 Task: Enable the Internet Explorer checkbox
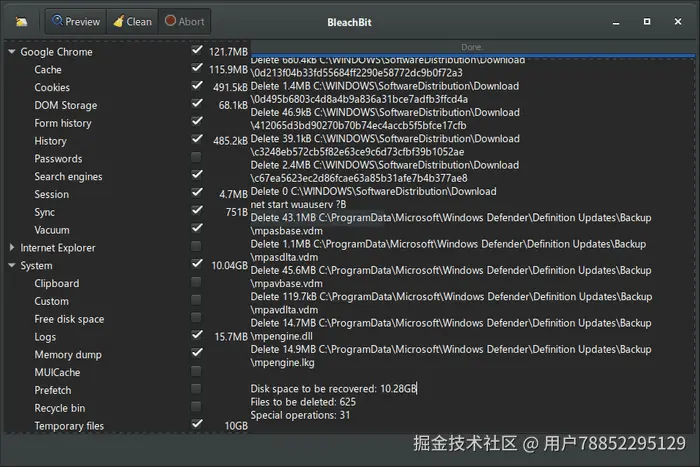[x=196, y=246]
